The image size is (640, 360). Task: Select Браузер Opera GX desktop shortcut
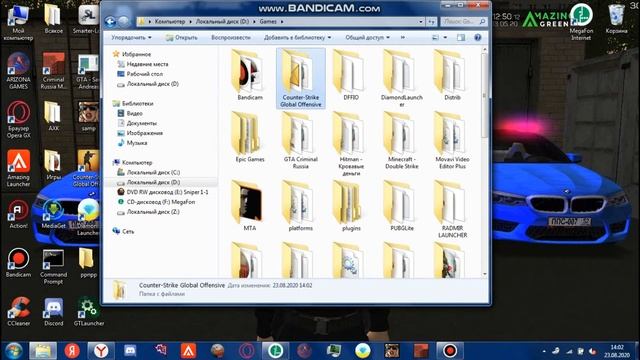tap(18, 120)
